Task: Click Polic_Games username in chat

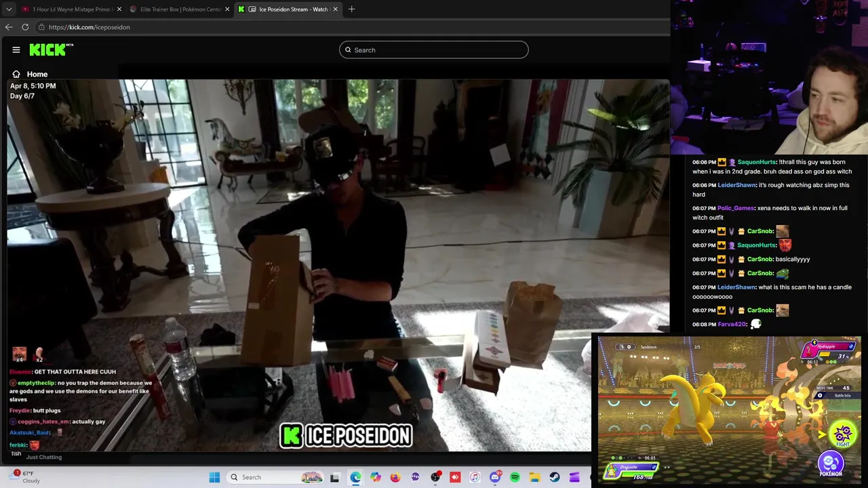Action: coord(736,208)
